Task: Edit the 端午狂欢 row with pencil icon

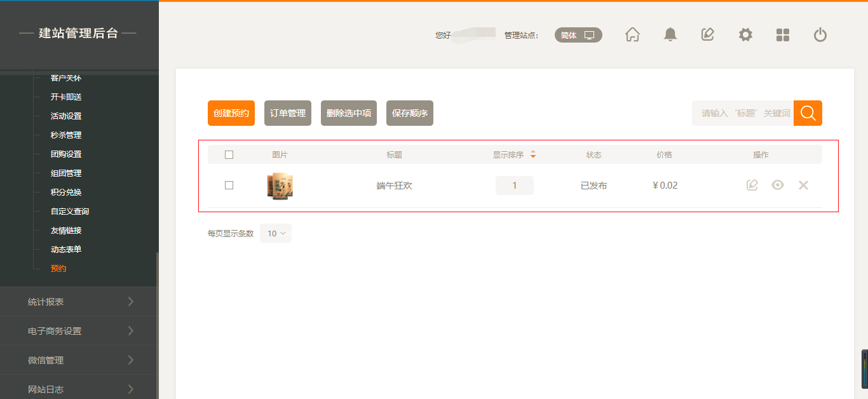Action: pyautogui.click(x=752, y=186)
